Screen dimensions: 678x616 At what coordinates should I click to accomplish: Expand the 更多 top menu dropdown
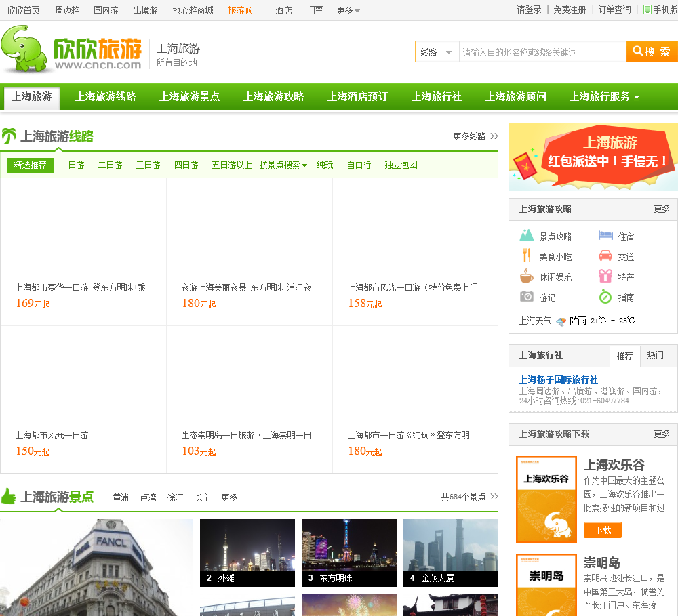coord(348,10)
